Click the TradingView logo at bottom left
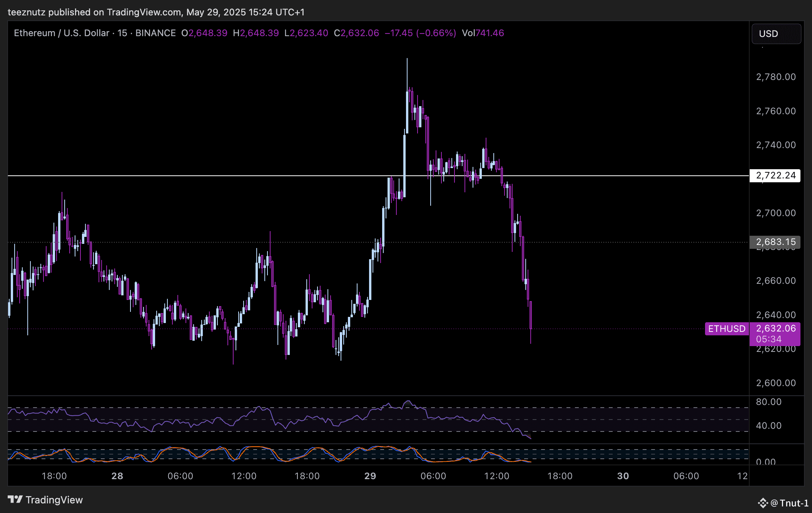 45,500
